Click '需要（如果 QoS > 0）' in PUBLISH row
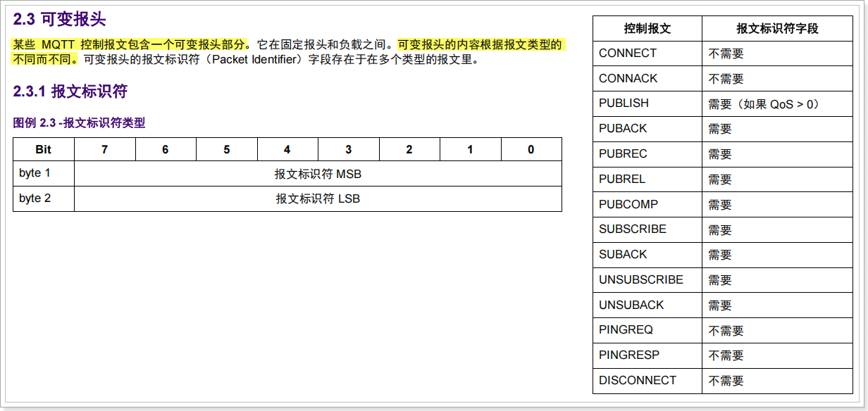The image size is (868, 411). 764,104
